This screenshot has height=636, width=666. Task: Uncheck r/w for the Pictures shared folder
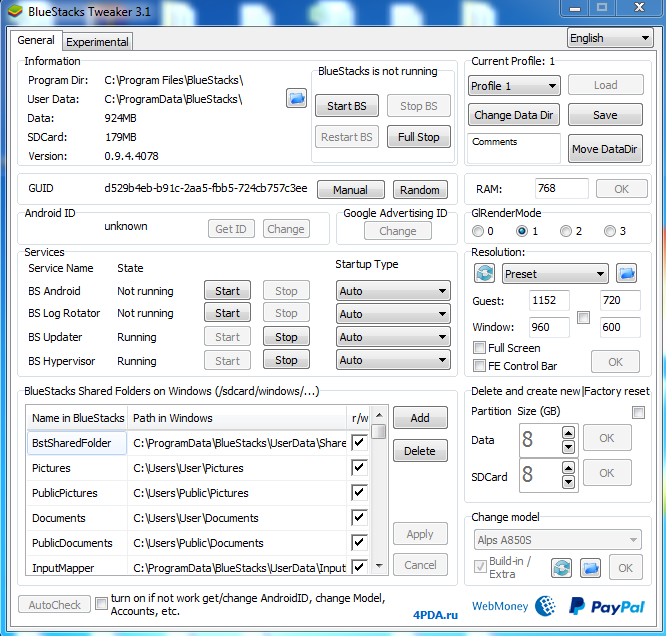point(359,468)
